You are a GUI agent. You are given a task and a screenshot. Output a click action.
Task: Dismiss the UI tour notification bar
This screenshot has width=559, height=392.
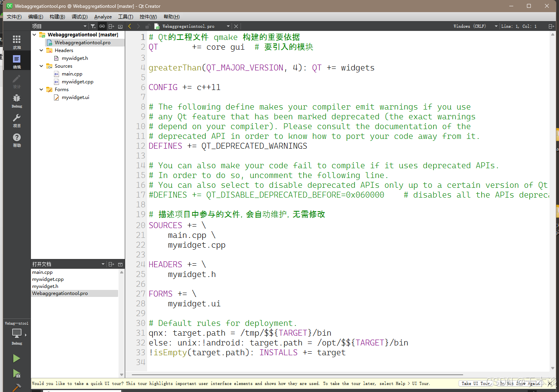550,384
